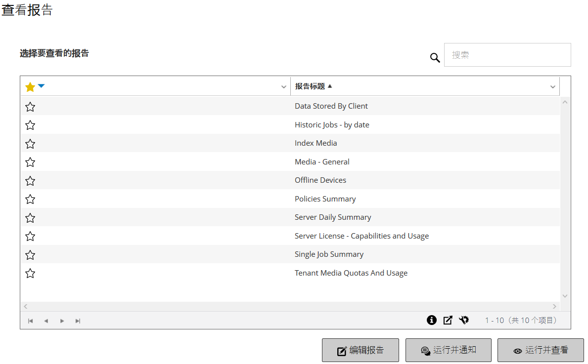Jump to the last page
Screen dimensions: 588x364
pos(78,321)
